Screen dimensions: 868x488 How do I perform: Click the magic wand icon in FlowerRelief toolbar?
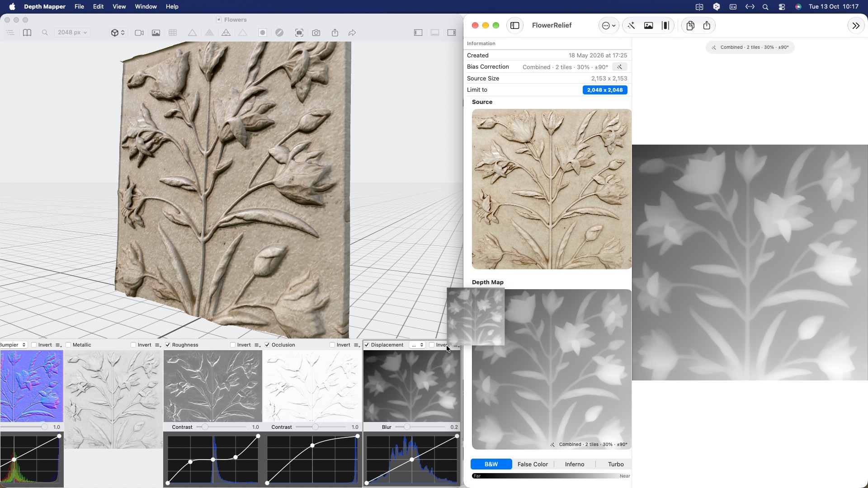[631, 25]
